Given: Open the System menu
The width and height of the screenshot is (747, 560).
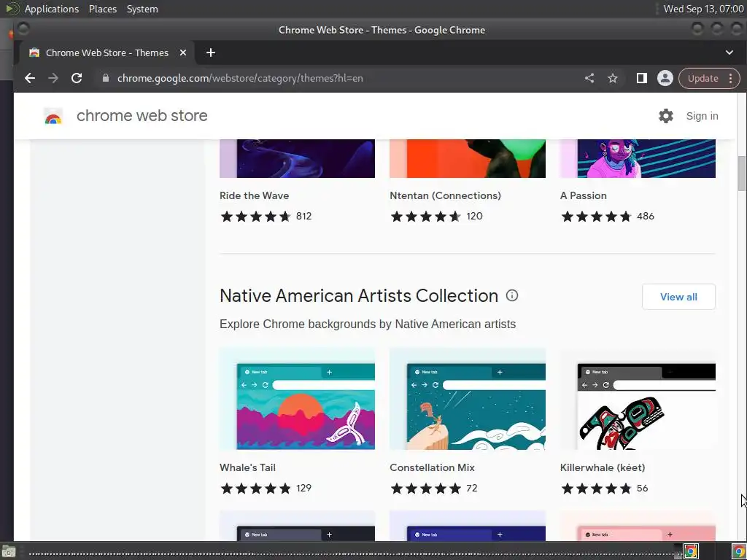Looking at the screenshot, I should 142,9.
